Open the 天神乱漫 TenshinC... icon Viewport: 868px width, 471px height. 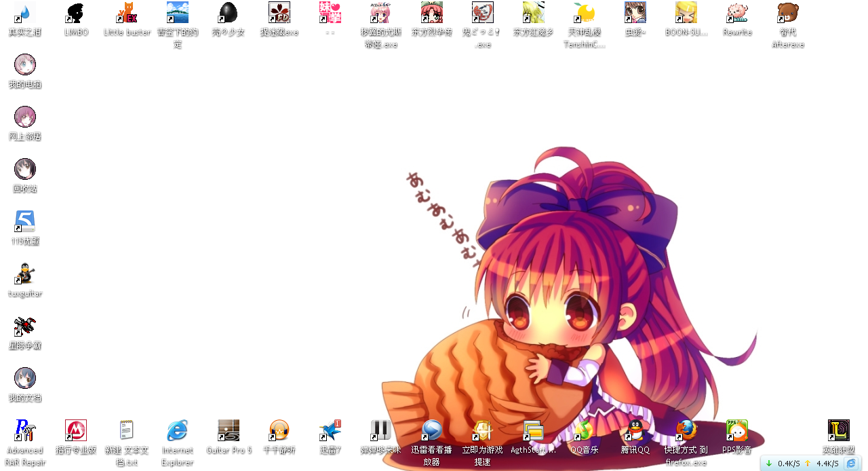[x=585, y=12]
